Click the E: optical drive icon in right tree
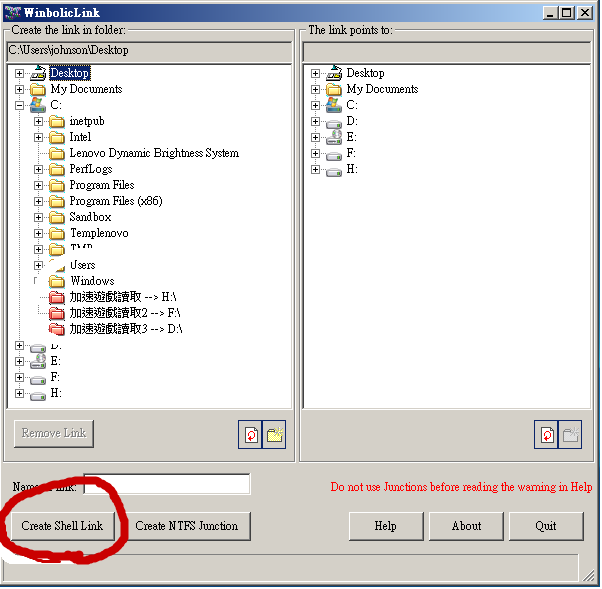This screenshot has height=589, width=602. click(334, 137)
